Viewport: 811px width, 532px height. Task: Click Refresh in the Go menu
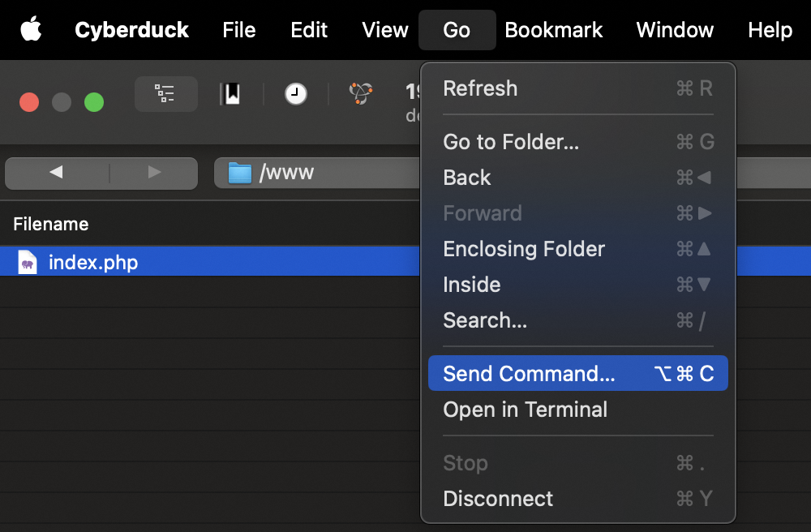pyautogui.click(x=480, y=88)
